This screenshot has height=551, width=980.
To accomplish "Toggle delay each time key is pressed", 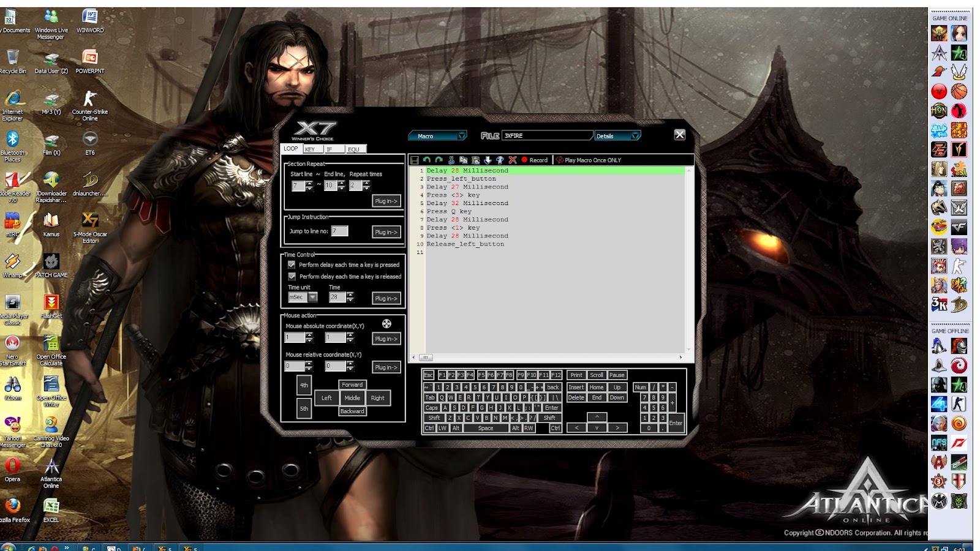I will [292, 264].
